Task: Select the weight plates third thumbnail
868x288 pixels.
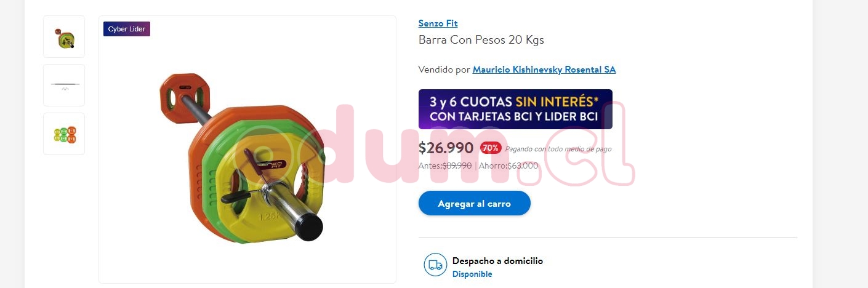Action: tap(64, 134)
